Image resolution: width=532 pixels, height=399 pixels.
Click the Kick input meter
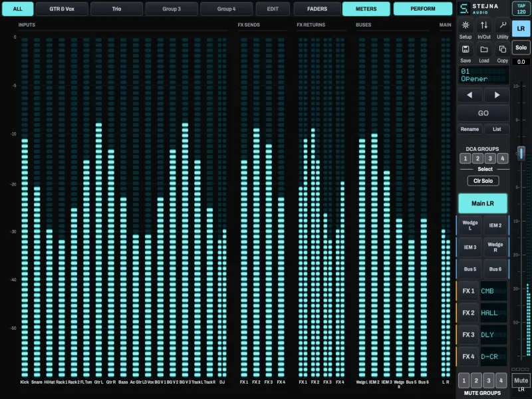point(25,207)
